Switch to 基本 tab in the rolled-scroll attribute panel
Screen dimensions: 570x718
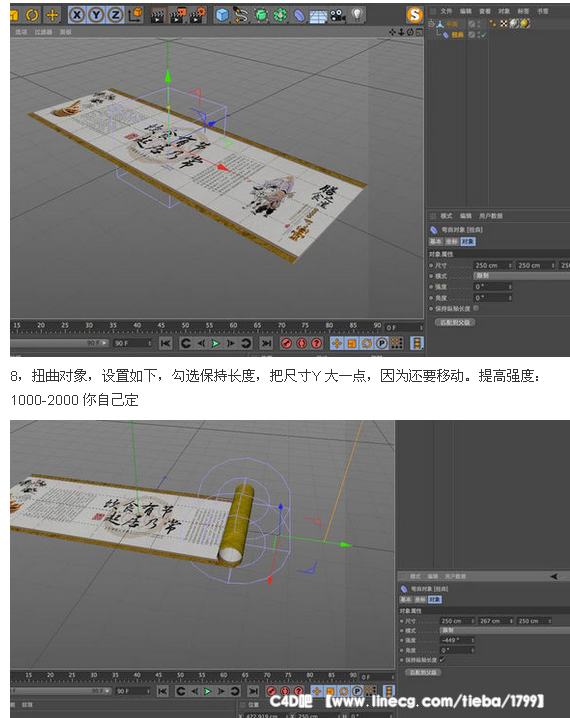pos(405,599)
